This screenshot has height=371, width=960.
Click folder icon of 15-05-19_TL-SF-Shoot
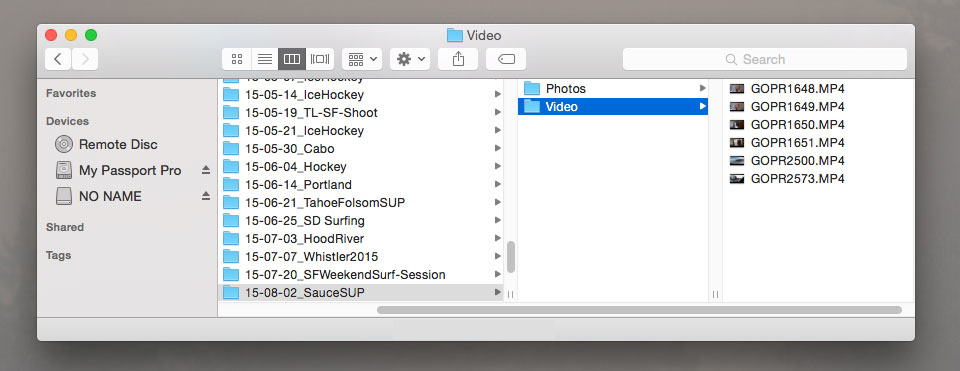coord(231,113)
